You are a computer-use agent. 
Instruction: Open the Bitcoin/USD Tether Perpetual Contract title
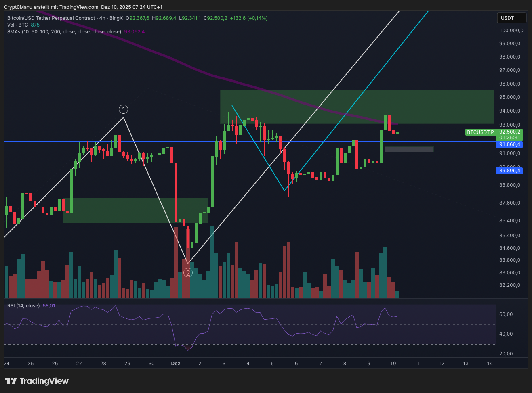51,18
